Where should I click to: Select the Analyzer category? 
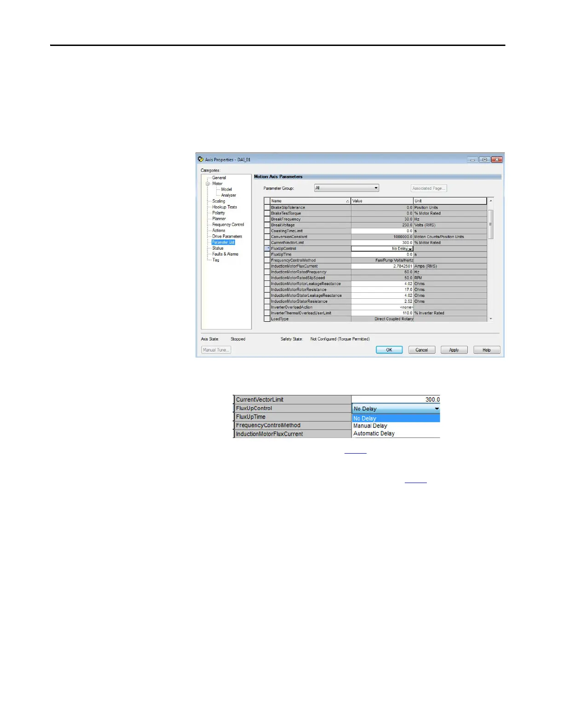tap(229, 195)
